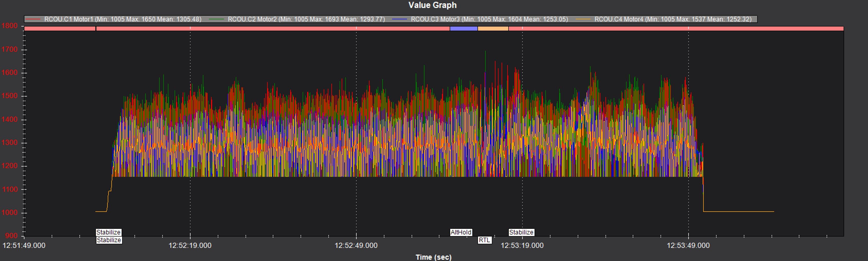Click the 12:53:19.000 time axis label
The width and height of the screenshot is (868, 261).
[522, 246]
